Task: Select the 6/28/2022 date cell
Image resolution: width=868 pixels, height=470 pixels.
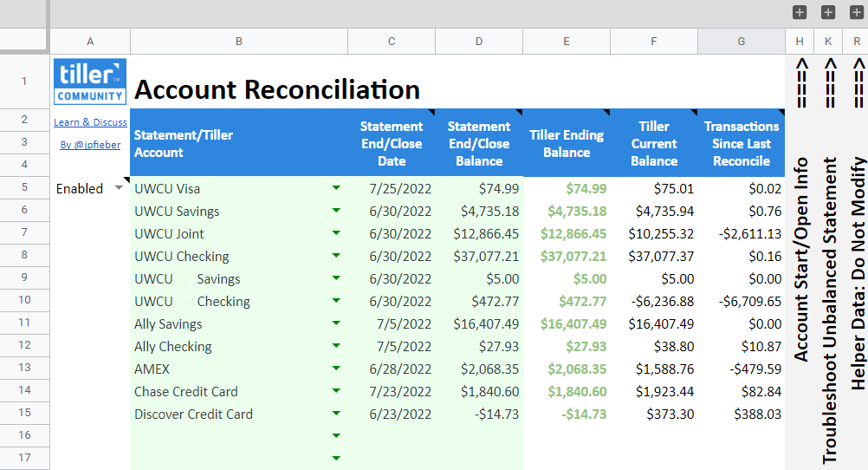Action: (x=392, y=369)
